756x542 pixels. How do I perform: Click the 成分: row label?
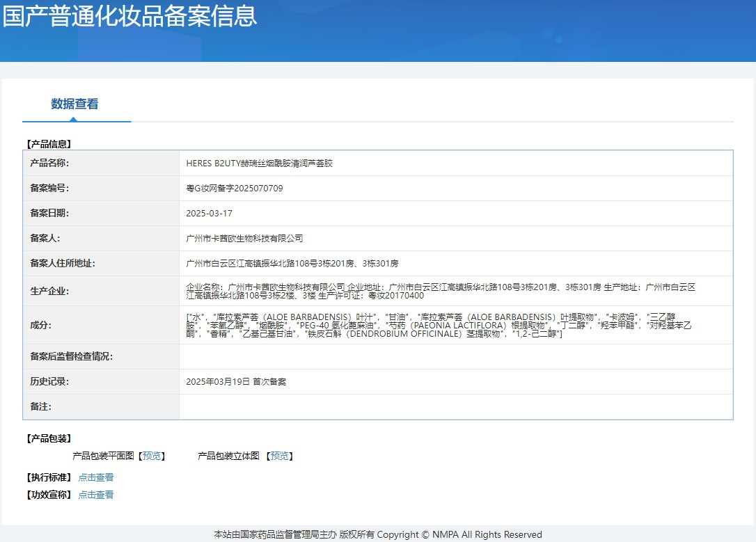click(x=40, y=325)
